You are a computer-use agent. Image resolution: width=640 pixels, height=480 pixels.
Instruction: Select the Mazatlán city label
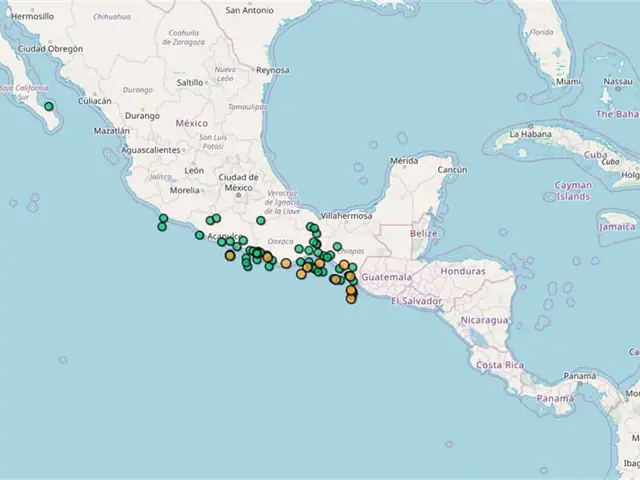coord(111,130)
